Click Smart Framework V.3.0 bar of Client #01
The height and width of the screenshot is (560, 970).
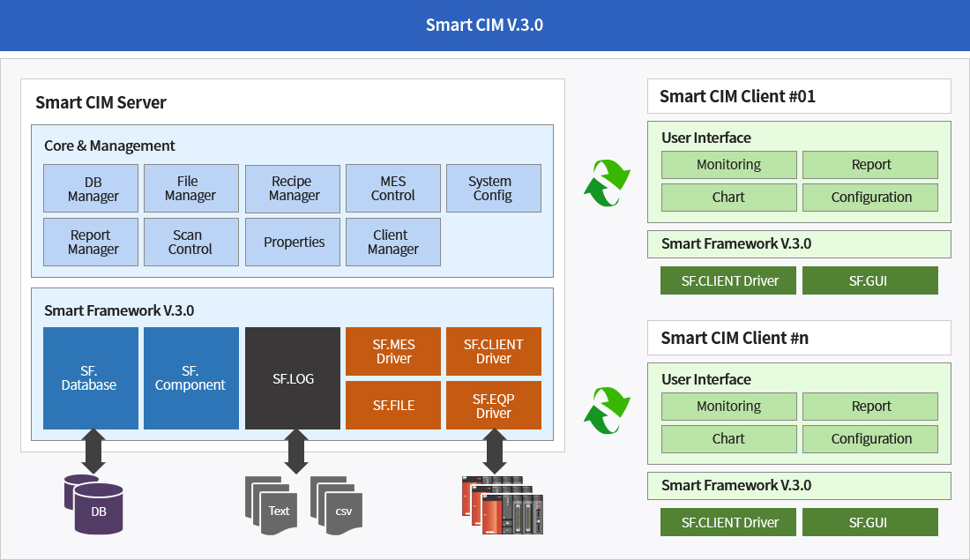[799, 243]
